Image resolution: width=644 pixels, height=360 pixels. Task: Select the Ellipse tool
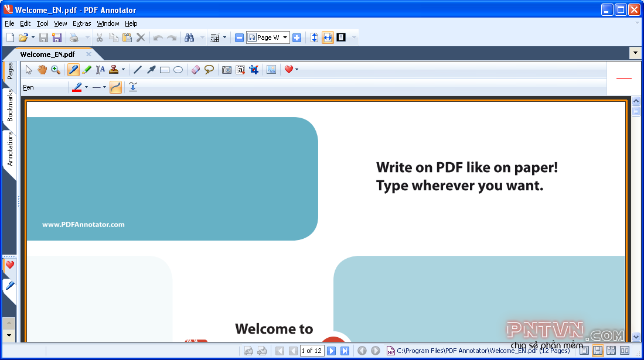tap(178, 70)
